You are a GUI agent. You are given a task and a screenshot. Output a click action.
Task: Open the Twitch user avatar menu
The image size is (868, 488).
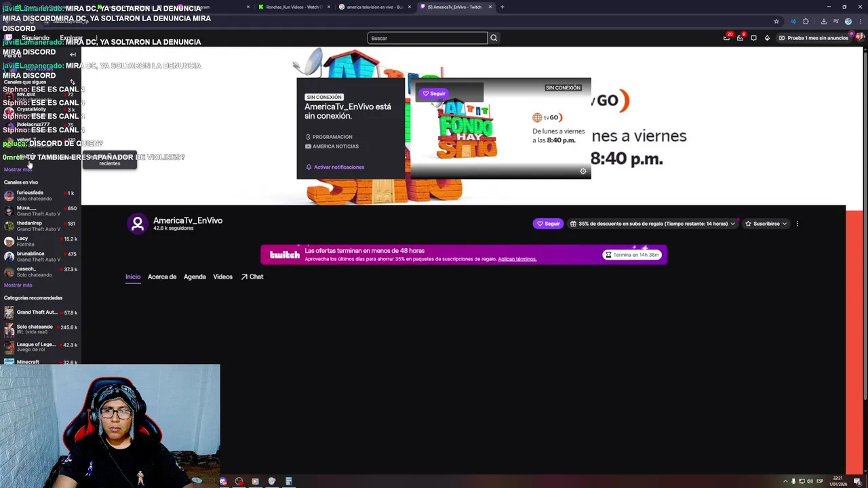(x=860, y=38)
